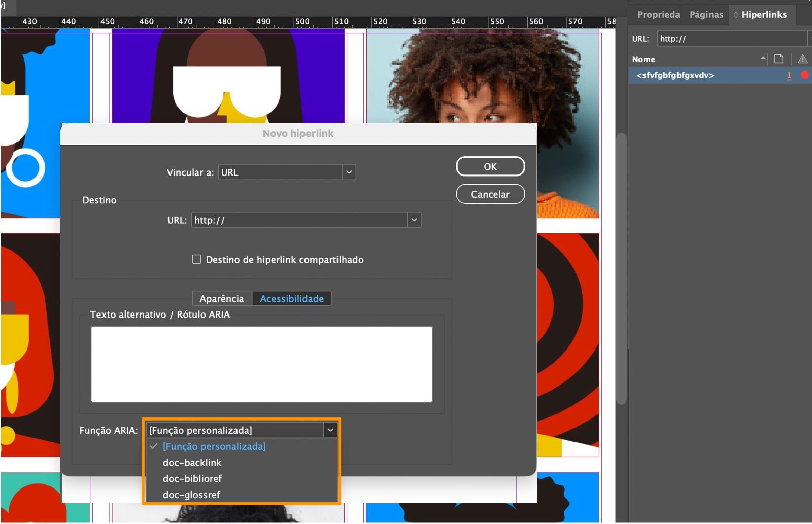Click the warning triangle icon in Hiperlinks panel
This screenshot has height=524, width=812.
click(x=802, y=59)
